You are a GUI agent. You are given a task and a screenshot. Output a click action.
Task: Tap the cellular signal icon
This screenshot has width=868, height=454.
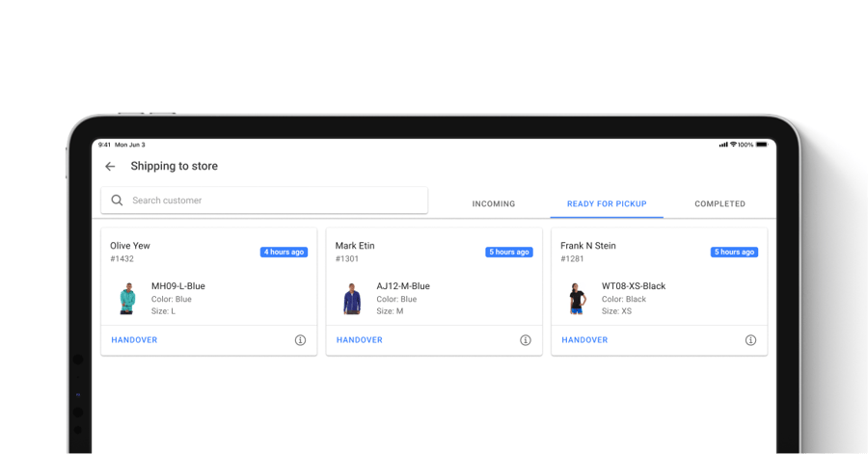coord(723,145)
